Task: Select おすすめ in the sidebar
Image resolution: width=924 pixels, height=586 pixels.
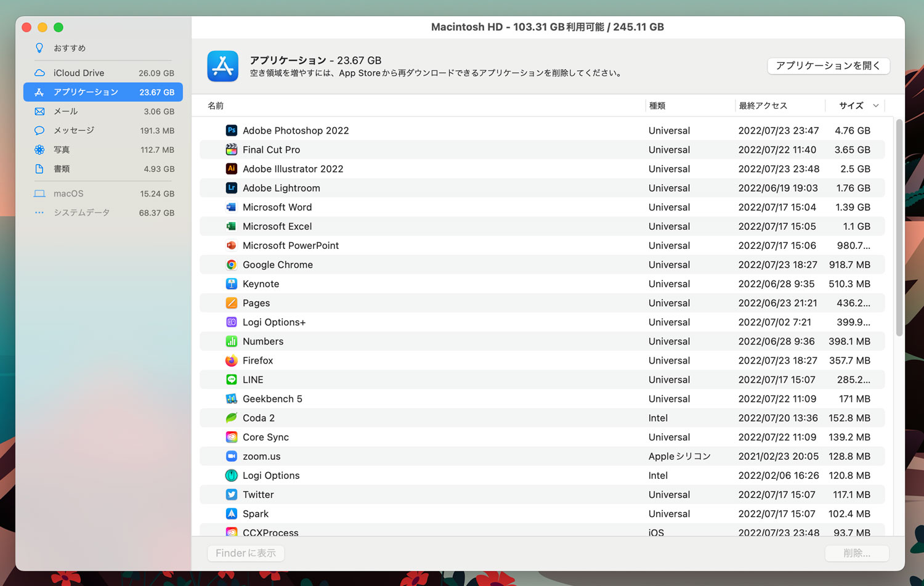Action: (x=103, y=48)
